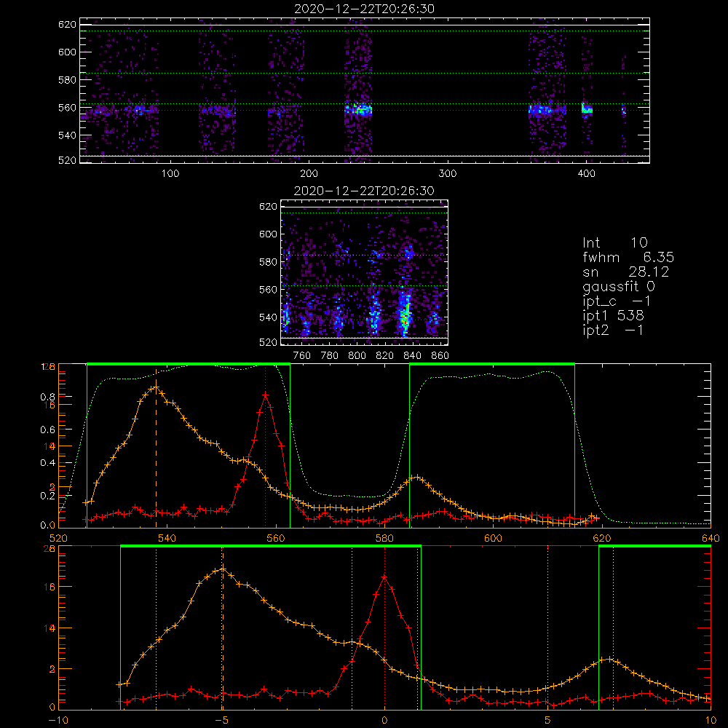Click x-axis label 760 on middle image
Viewport: 728px width, 728px height.
tap(302, 356)
